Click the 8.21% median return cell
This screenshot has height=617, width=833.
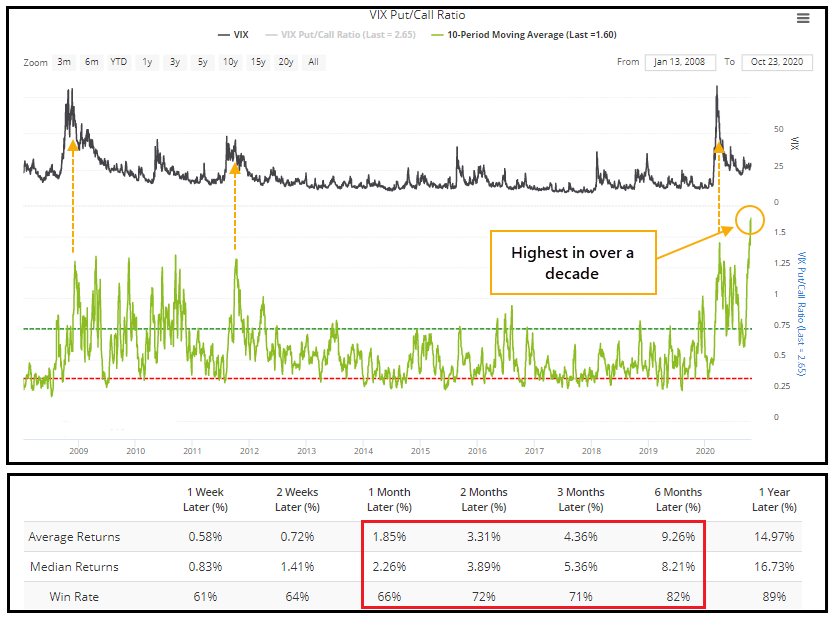(678, 567)
